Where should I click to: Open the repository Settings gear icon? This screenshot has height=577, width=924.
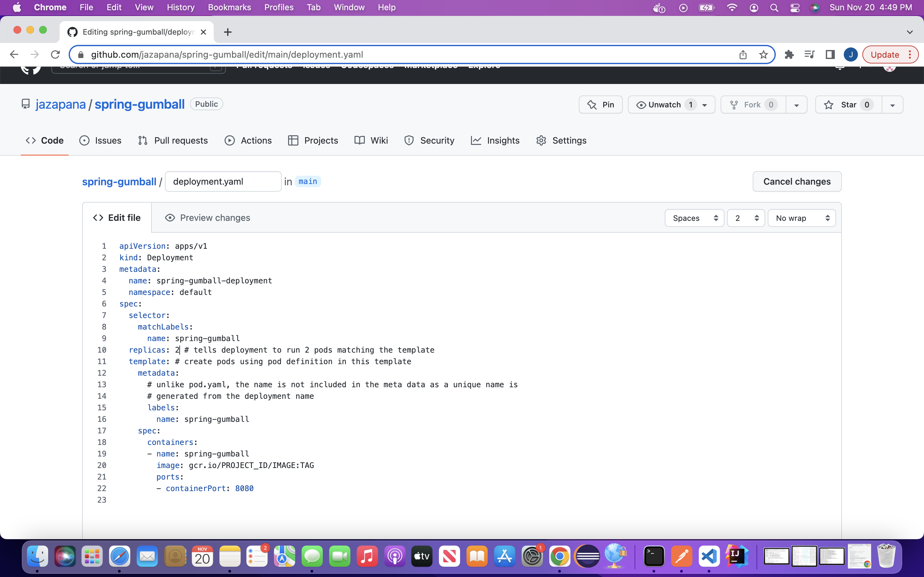pos(541,140)
